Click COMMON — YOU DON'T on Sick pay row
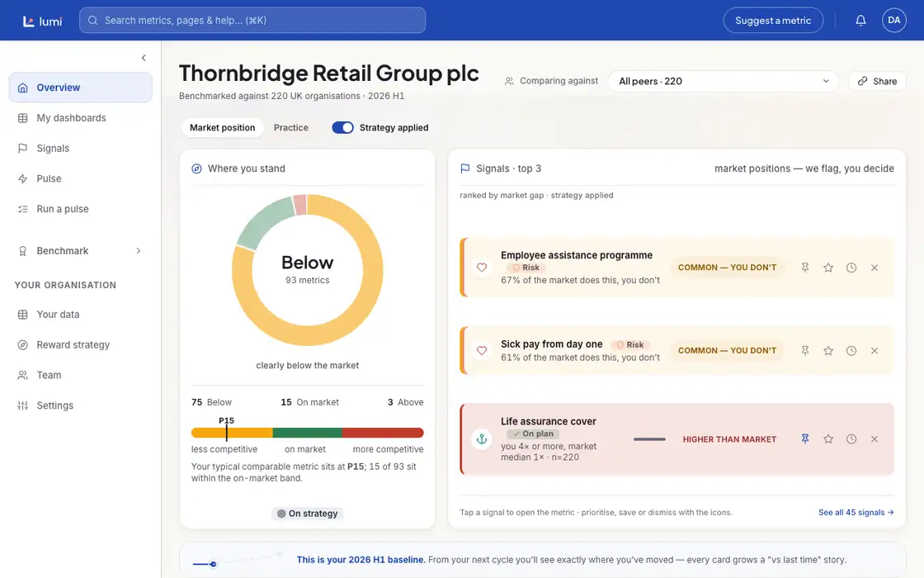The height and width of the screenshot is (578, 924). pyautogui.click(x=727, y=351)
